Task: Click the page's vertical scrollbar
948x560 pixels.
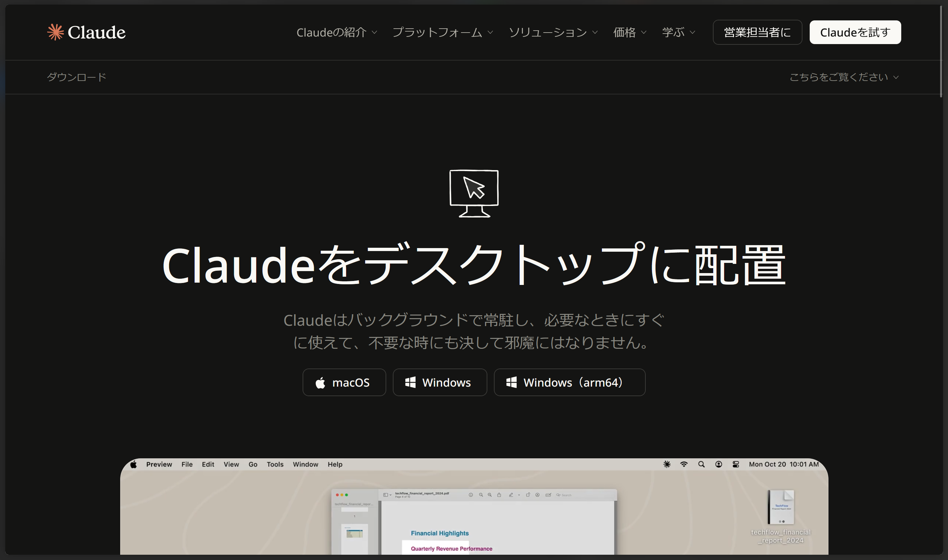Action: (x=941, y=51)
